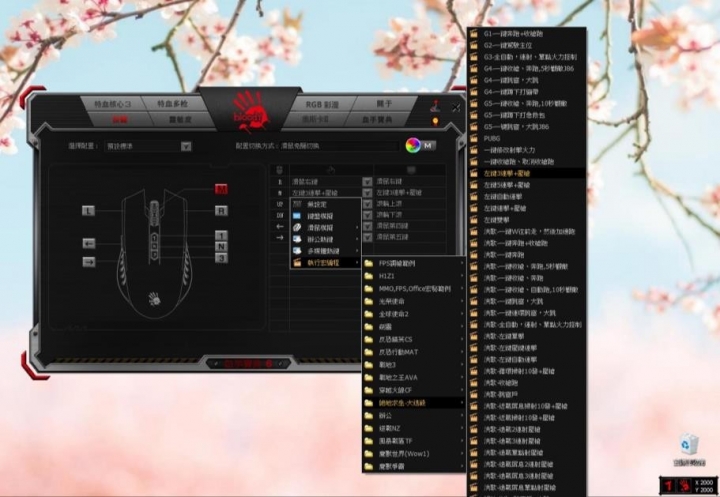
Task: Open the 逆戰NZ folder
Action: (x=414, y=429)
